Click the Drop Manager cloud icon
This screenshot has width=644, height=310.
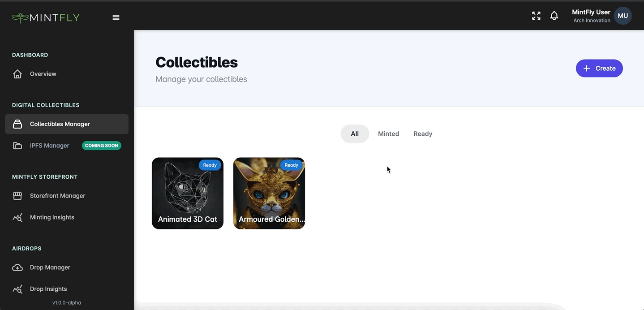pyautogui.click(x=17, y=267)
